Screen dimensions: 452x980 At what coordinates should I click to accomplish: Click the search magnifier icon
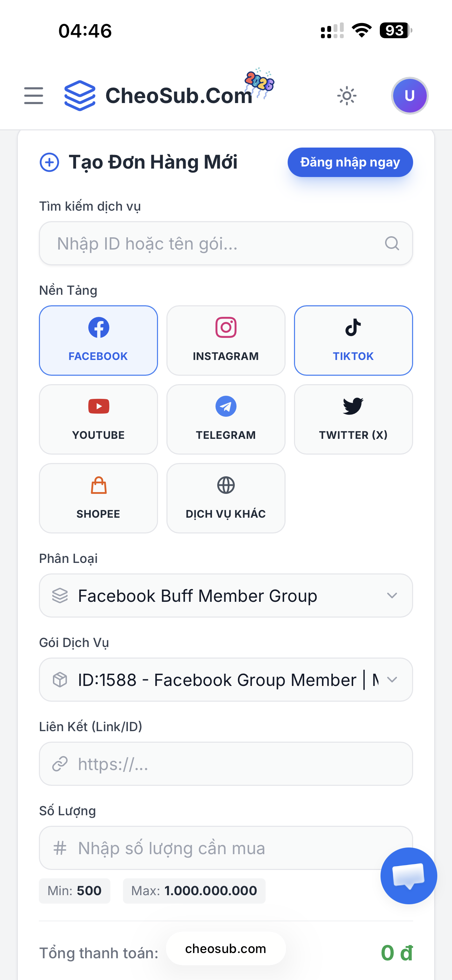coord(391,244)
